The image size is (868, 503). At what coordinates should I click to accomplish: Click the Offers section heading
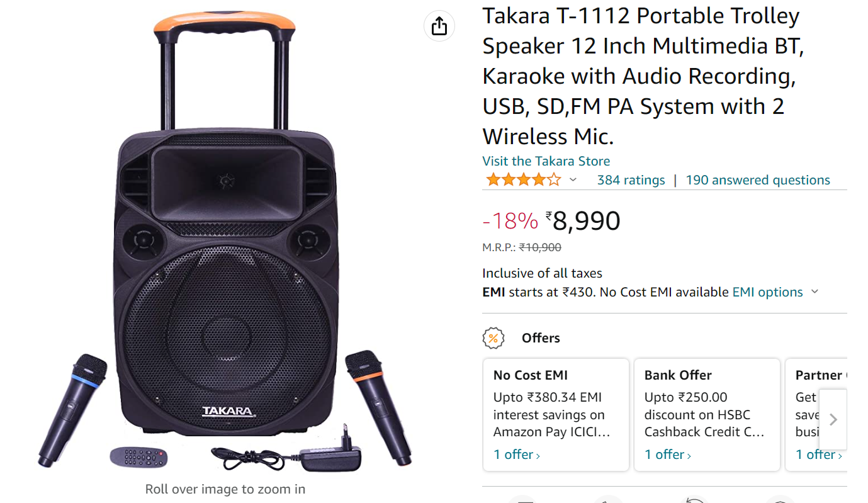(541, 338)
